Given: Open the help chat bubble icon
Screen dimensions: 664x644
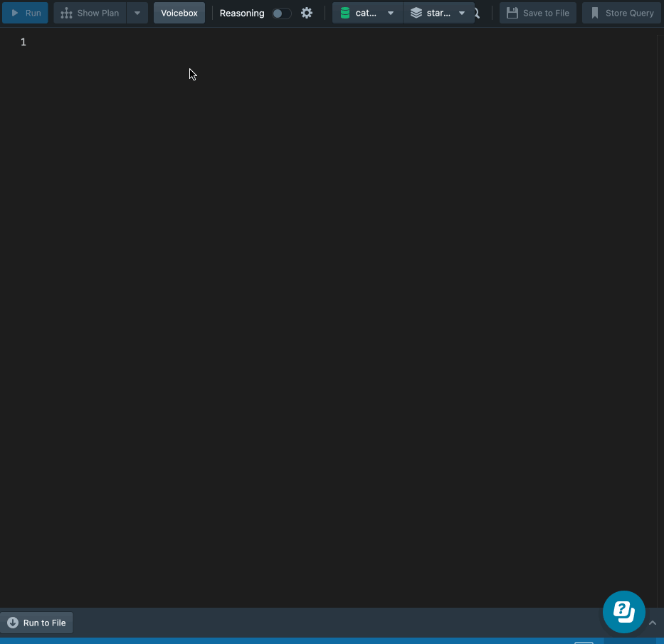Looking at the screenshot, I should [623, 612].
